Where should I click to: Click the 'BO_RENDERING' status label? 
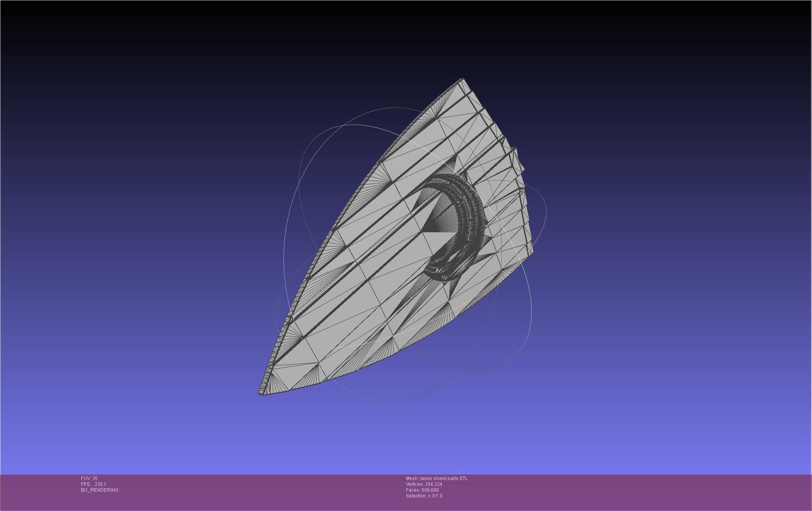[100, 490]
